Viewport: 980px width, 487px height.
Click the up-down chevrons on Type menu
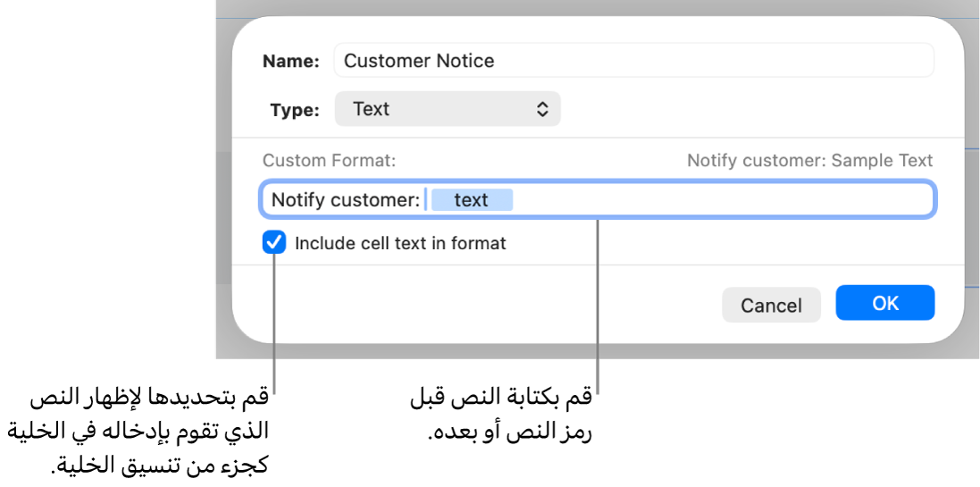[x=542, y=109]
